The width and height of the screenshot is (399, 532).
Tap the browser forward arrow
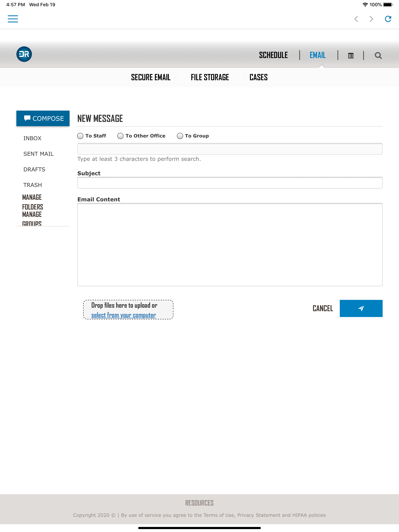coord(371,19)
